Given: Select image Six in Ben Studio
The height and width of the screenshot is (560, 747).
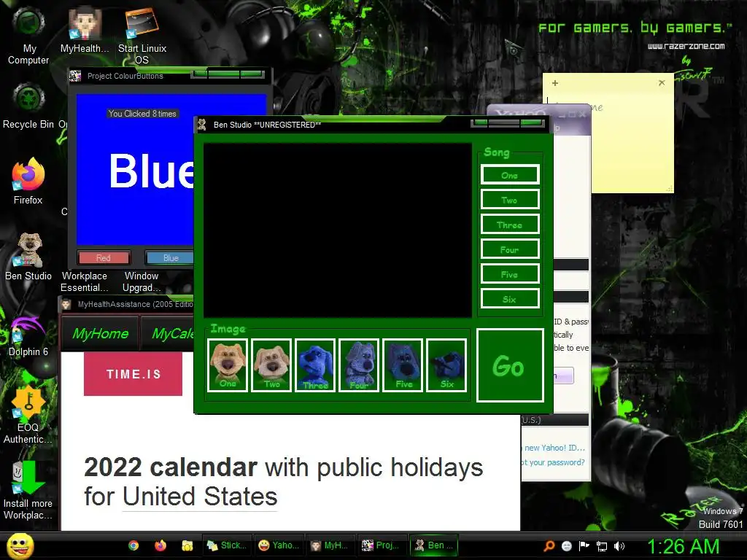Looking at the screenshot, I should coord(446,365).
